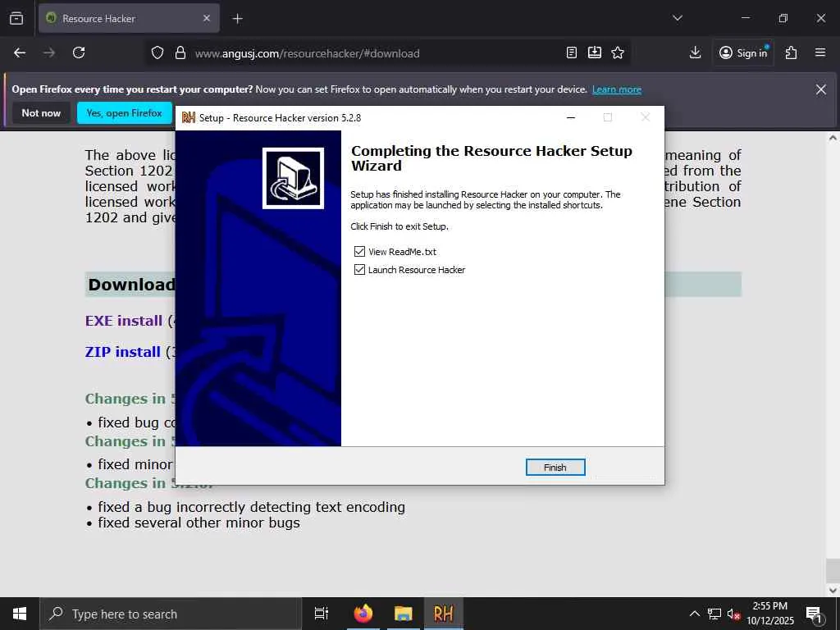Bookmark this page with the star icon
Viewport: 840px width, 630px height.
[618, 52]
